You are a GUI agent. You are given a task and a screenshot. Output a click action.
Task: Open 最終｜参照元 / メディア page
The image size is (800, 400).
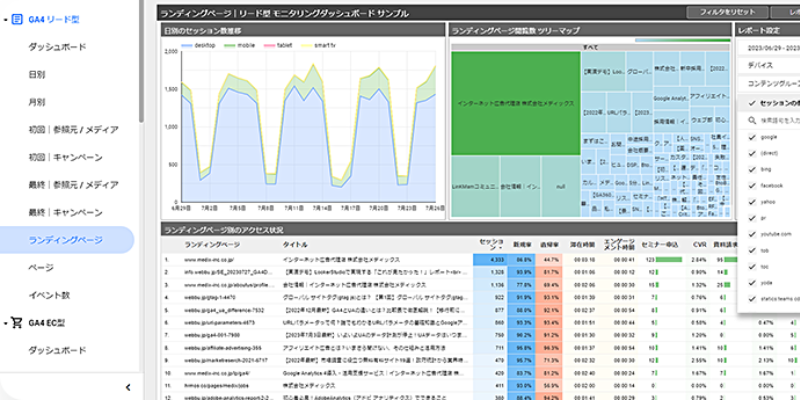[x=73, y=185]
